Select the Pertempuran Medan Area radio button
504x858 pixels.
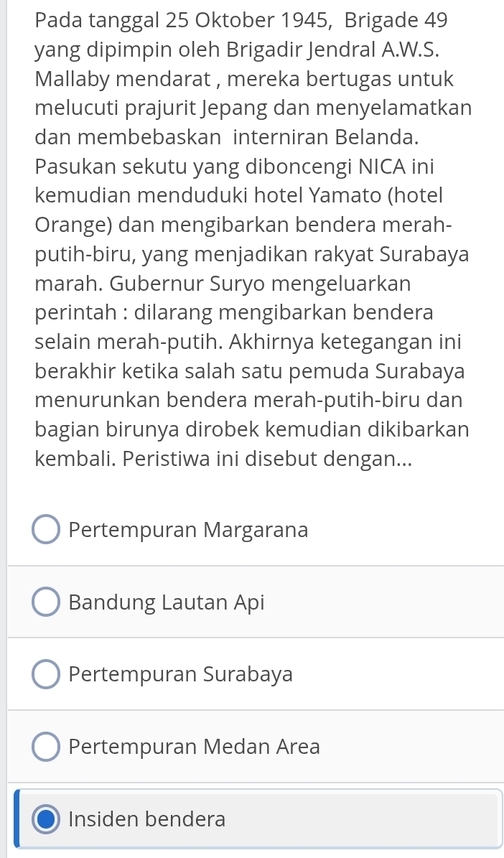coord(46,747)
